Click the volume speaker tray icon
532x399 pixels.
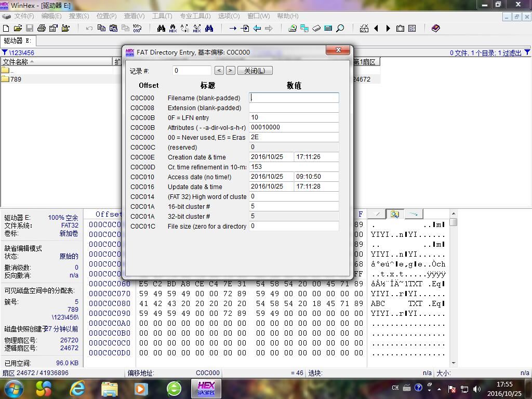click(x=477, y=389)
